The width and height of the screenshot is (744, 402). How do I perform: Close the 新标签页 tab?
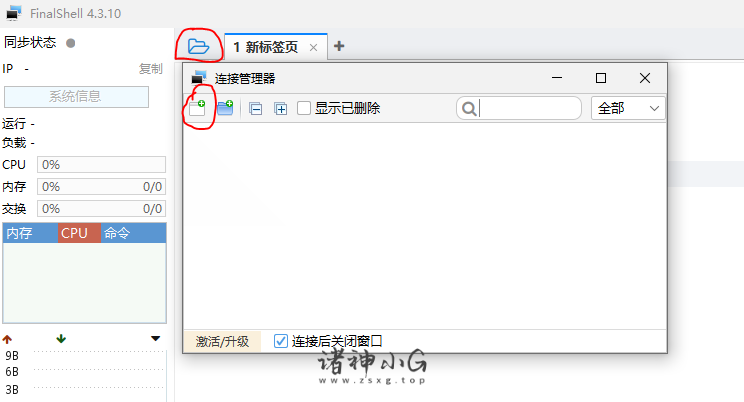point(313,47)
